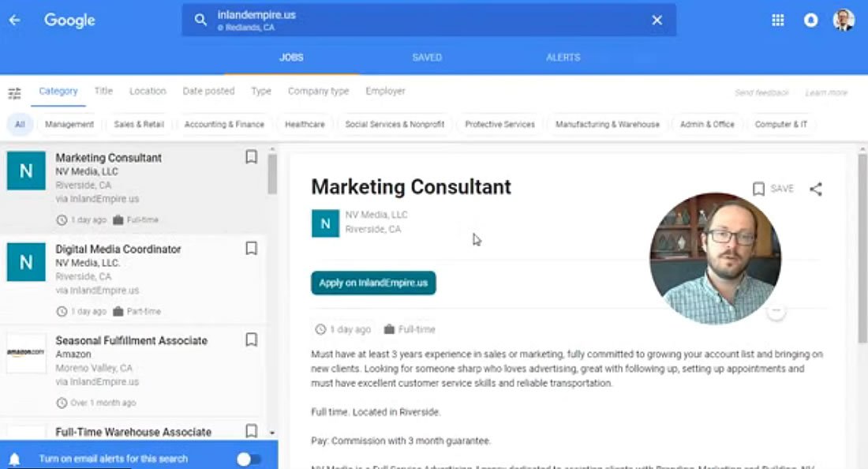Select the Location filter tab

tap(148, 91)
